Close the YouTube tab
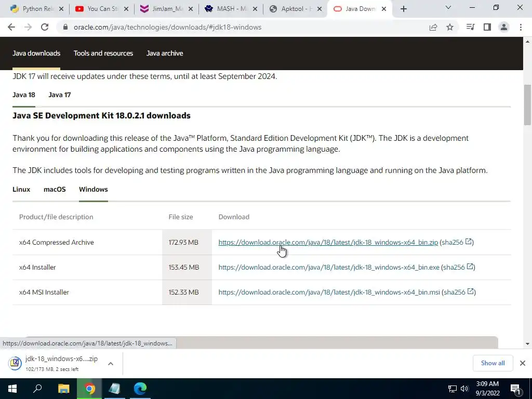 pos(126,9)
